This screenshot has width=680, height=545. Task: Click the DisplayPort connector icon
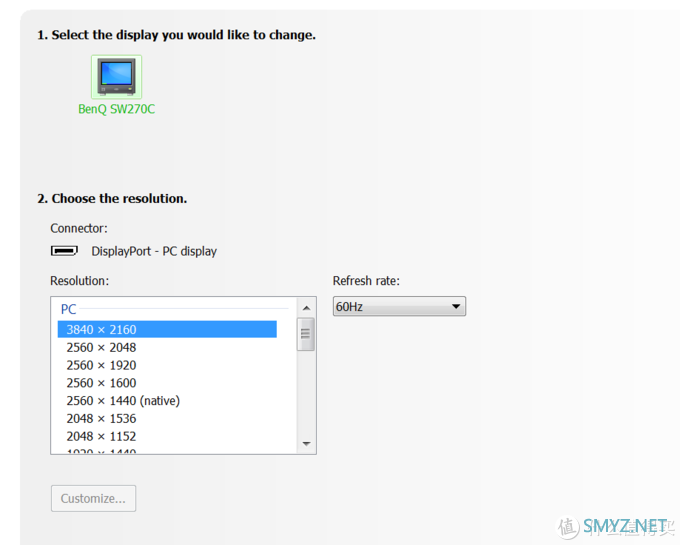click(x=64, y=251)
